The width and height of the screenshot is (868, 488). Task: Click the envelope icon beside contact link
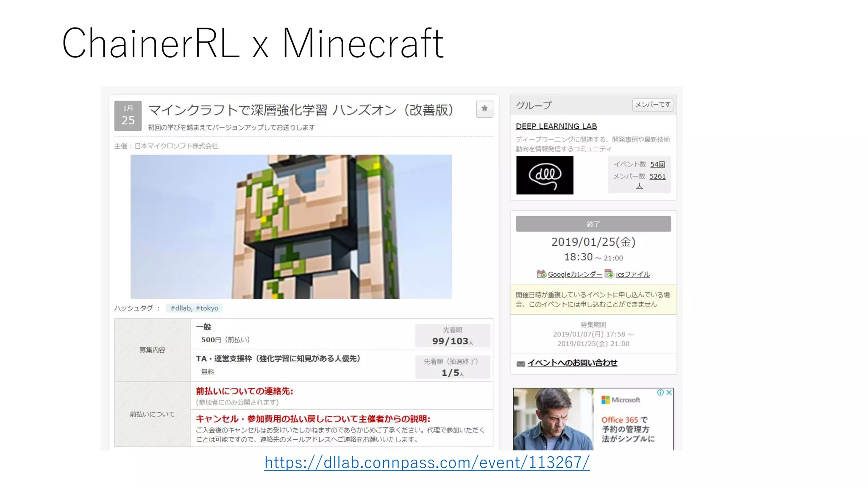click(x=521, y=363)
